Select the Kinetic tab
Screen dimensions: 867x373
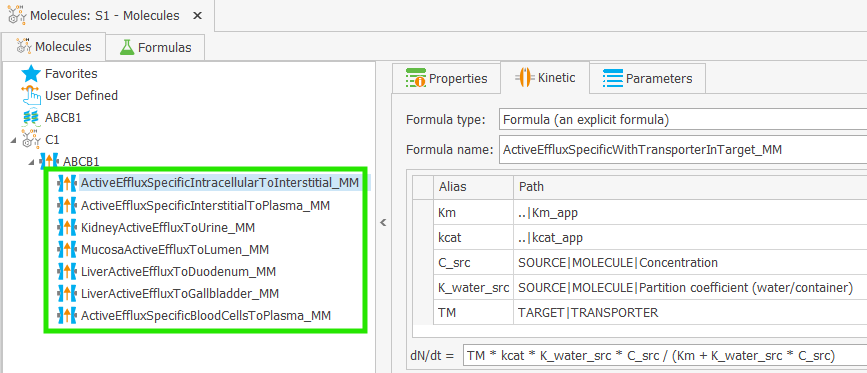coord(545,77)
